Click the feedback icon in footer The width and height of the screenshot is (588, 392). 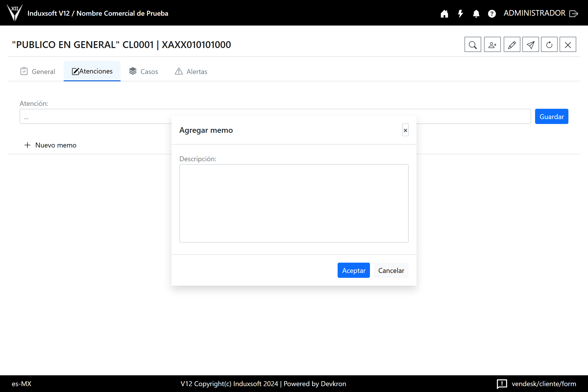(502, 383)
